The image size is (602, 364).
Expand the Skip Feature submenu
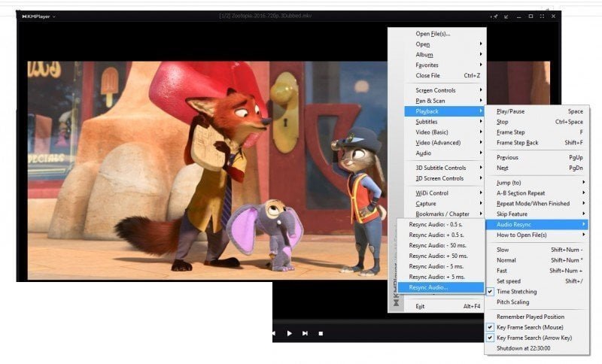[x=537, y=214]
